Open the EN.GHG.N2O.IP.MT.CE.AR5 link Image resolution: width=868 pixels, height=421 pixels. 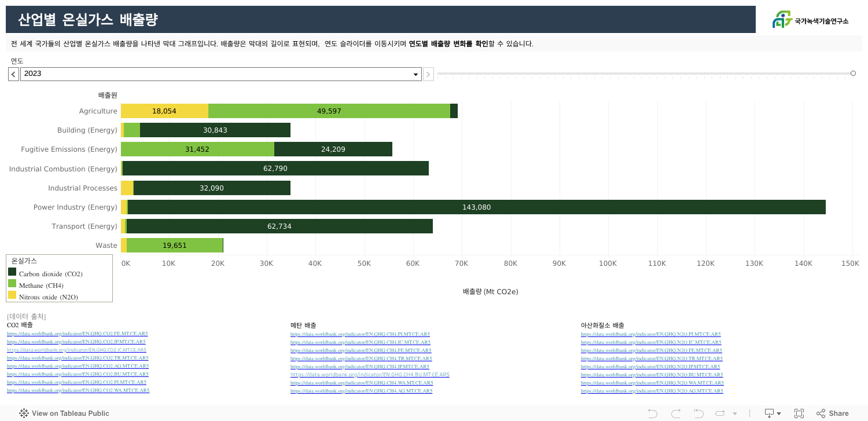point(650,367)
